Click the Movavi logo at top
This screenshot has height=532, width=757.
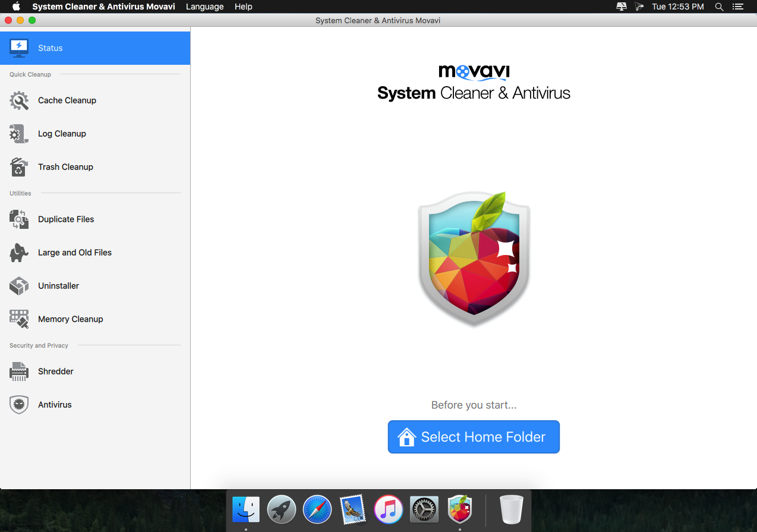pyautogui.click(x=474, y=73)
